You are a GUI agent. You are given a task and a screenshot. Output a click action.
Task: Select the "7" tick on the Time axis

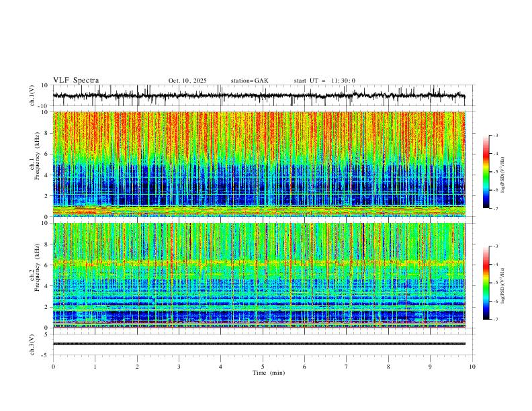pos(347,367)
